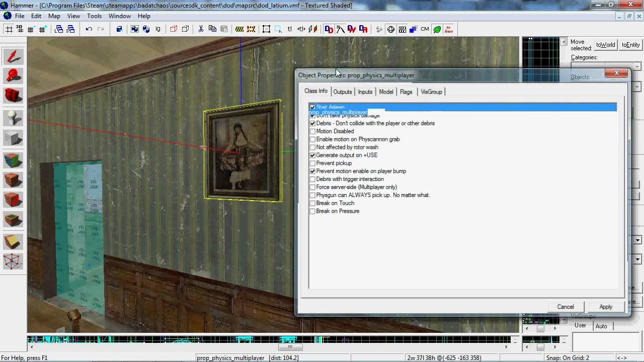Click the toWorld button

tap(606, 45)
